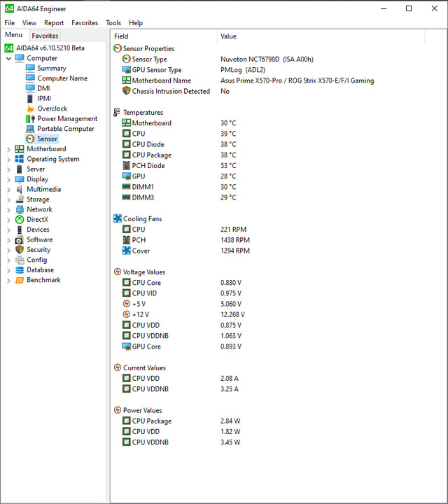Open the Tools menu

pyautogui.click(x=113, y=23)
